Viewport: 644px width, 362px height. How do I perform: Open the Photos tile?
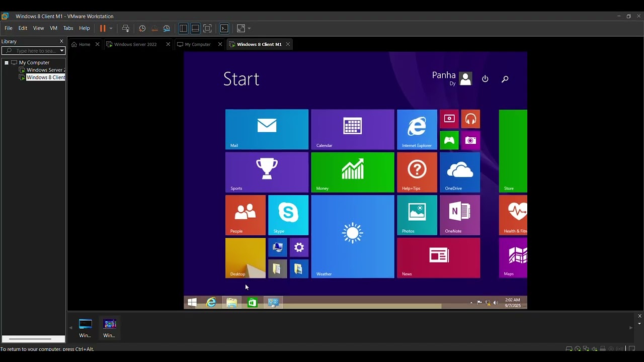pyautogui.click(x=417, y=215)
